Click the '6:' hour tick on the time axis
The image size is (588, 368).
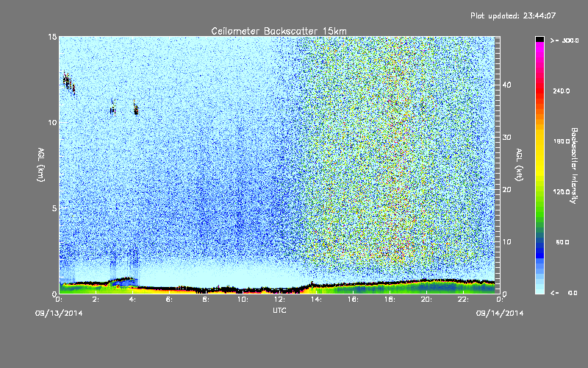[170, 300]
